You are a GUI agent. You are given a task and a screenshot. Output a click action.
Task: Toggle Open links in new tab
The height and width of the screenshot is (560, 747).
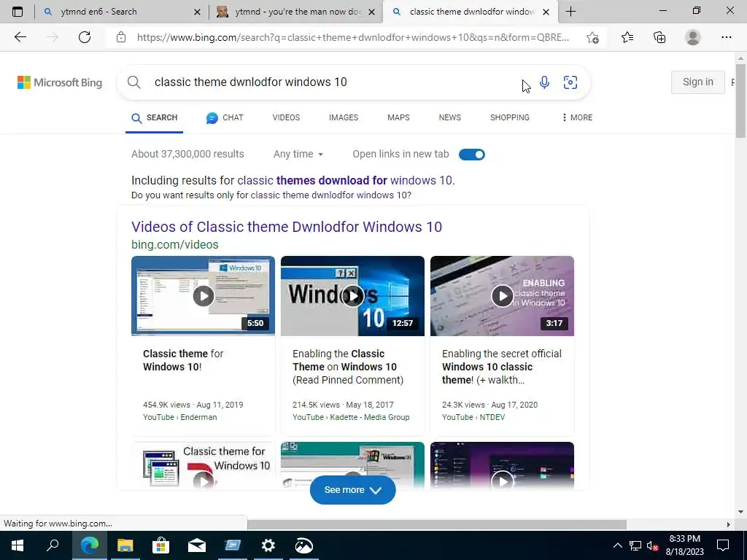[x=472, y=155]
